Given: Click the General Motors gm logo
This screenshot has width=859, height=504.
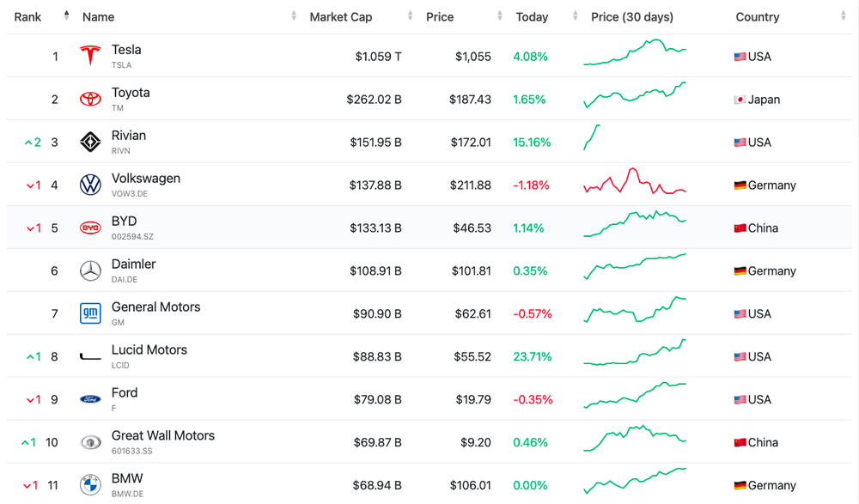Looking at the screenshot, I should coord(90,313).
